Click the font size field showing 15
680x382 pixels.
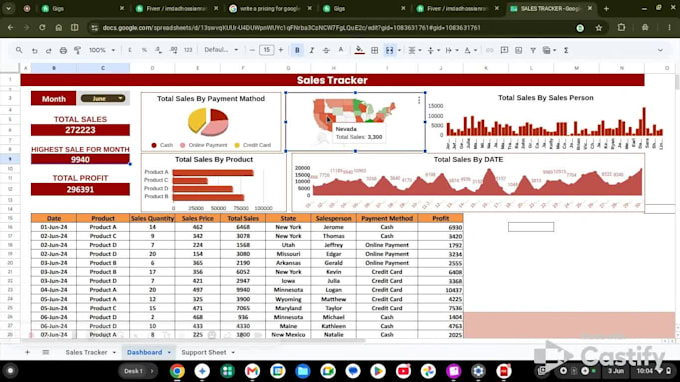pyautogui.click(x=266, y=50)
